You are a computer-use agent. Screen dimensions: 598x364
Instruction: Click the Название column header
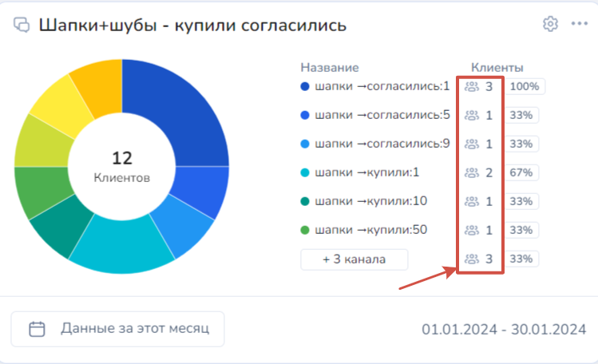point(330,68)
